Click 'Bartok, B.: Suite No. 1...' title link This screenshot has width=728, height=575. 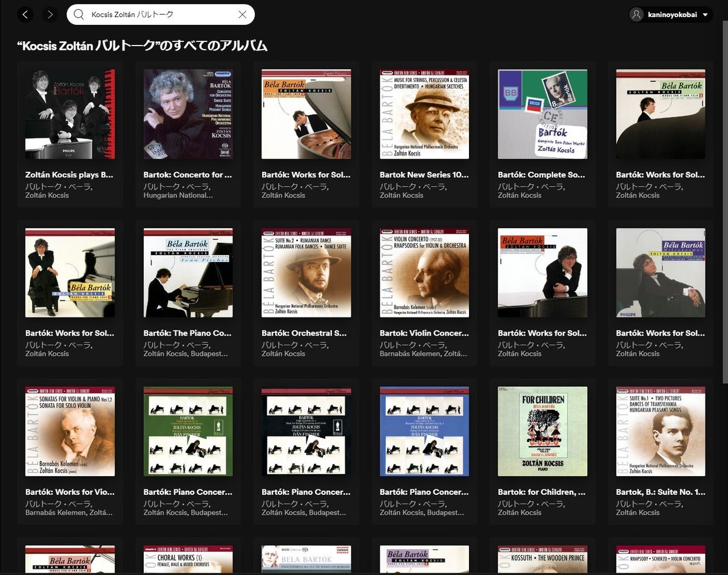(661, 492)
